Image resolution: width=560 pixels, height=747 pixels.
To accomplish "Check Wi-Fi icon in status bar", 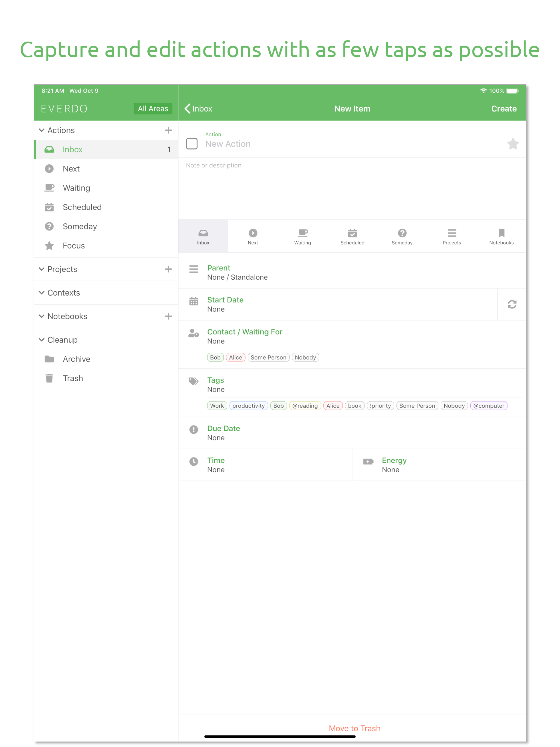I will coord(483,91).
